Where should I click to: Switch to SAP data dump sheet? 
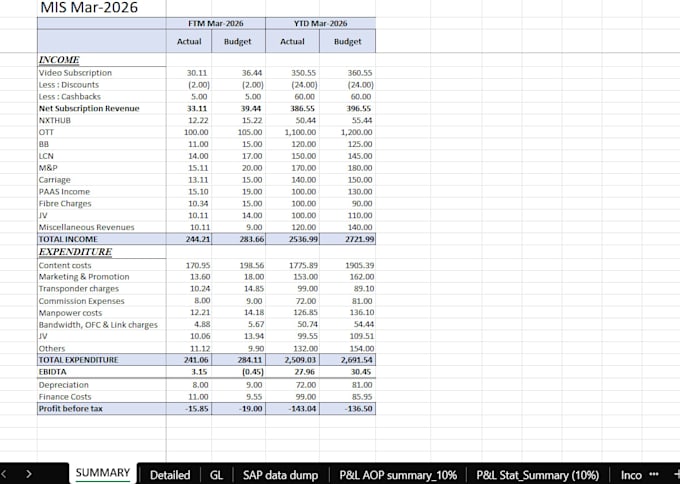pos(280,475)
